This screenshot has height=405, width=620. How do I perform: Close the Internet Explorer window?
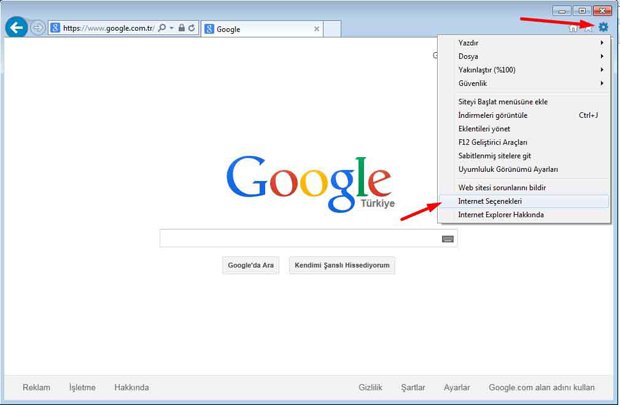point(603,11)
